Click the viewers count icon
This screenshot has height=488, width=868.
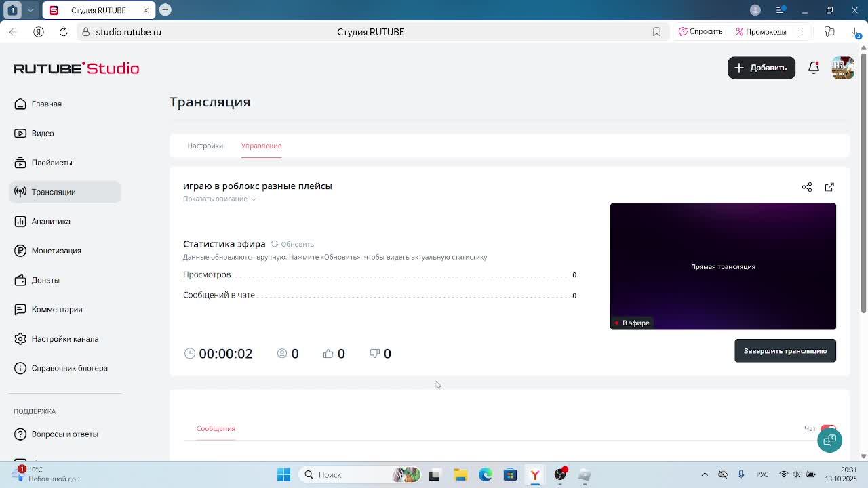click(x=282, y=353)
